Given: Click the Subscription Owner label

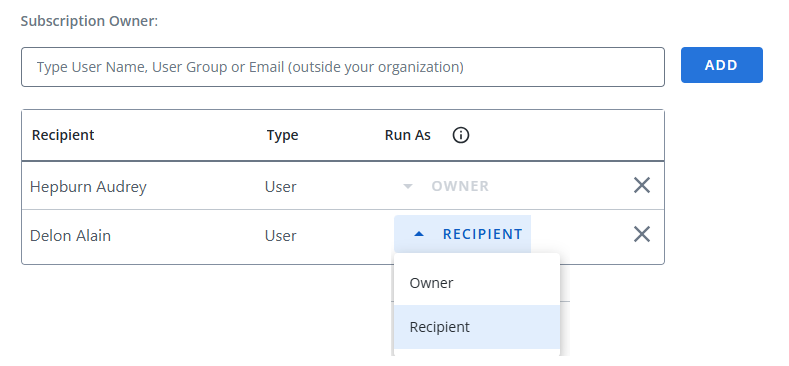Looking at the screenshot, I should click(89, 21).
